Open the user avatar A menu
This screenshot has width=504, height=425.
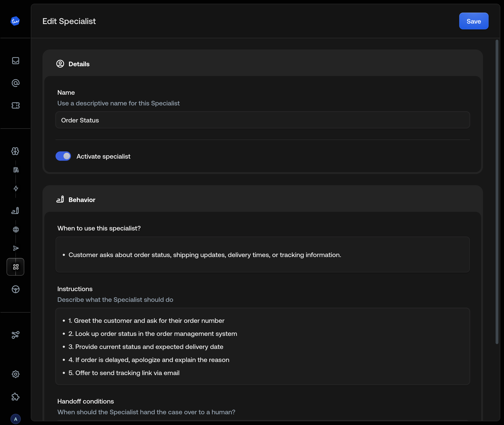(x=16, y=419)
